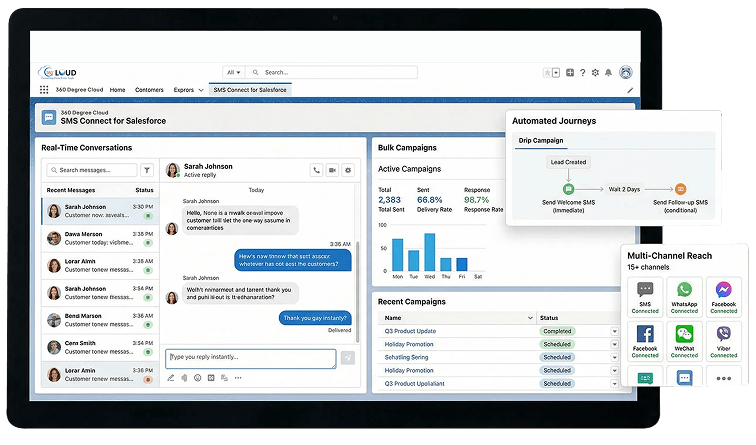
Task: Click in the reply message box
Action: point(251,359)
